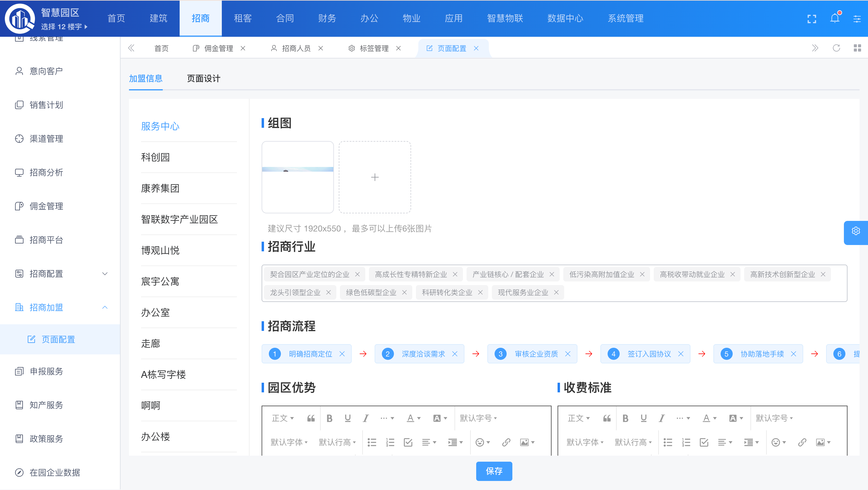The image size is (868, 490).
Task: Click the 保存 button
Action: click(494, 471)
